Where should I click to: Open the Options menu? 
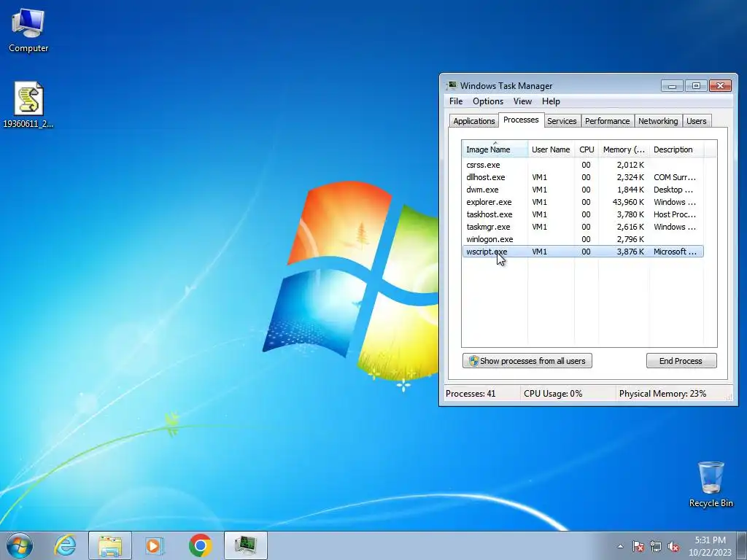(x=488, y=101)
